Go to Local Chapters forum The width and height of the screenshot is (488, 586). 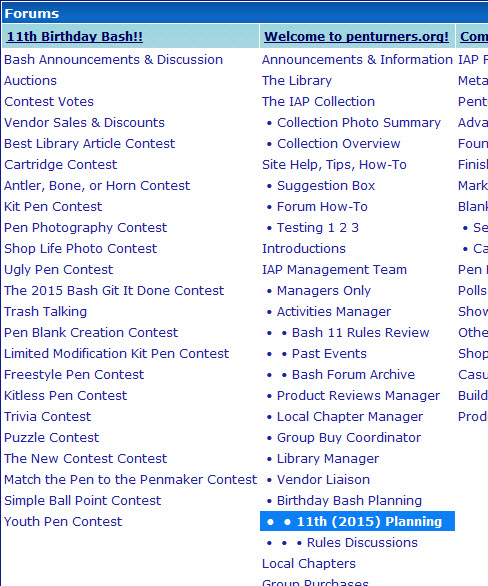click(309, 564)
